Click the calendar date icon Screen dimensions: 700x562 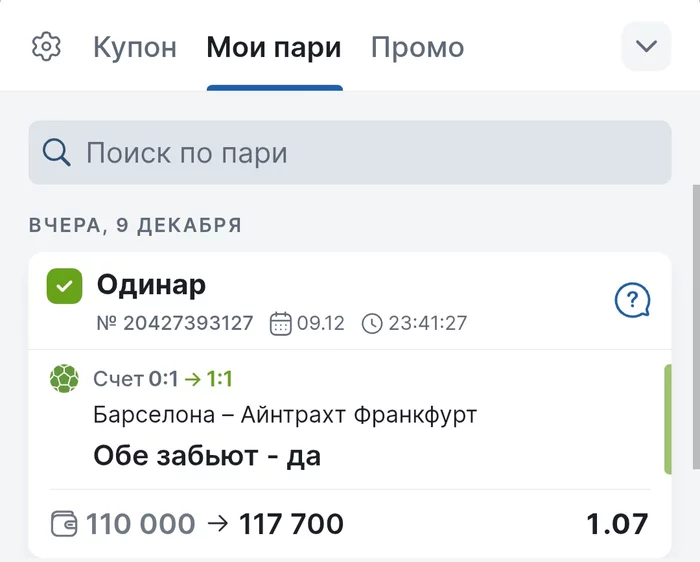[x=281, y=323]
